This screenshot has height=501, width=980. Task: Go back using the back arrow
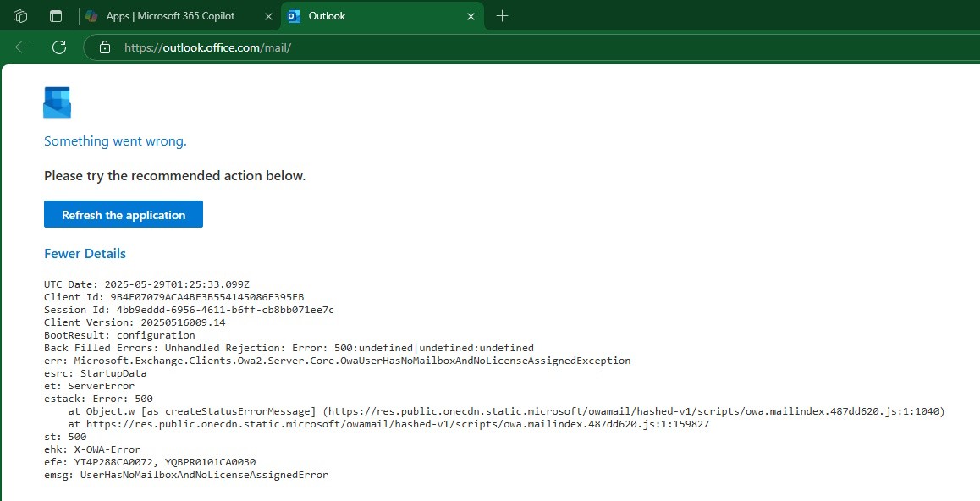23,47
